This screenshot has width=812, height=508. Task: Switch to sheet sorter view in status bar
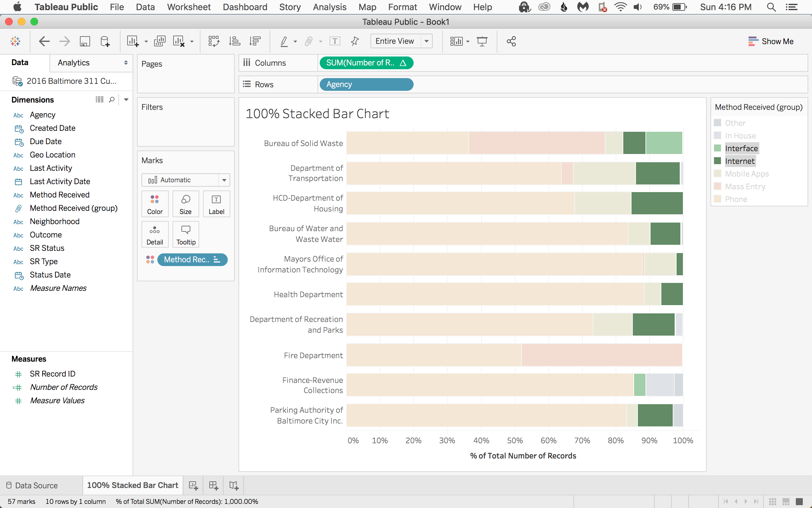click(x=773, y=501)
